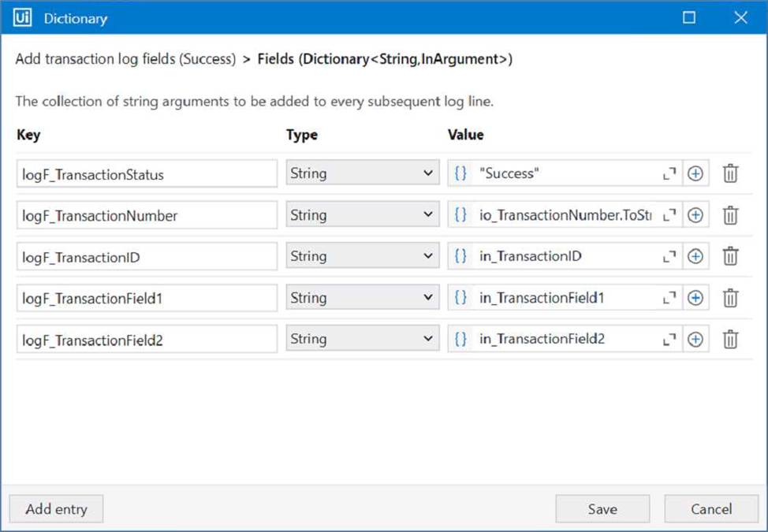The width and height of the screenshot is (768, 532).
Task: Cancel the dictionary dialog
Action: tap(711, 509)
